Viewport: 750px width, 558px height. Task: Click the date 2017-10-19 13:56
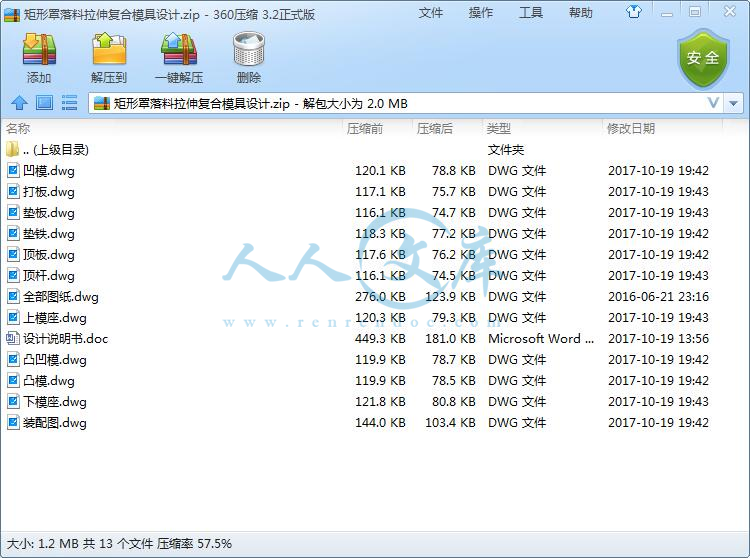(658, 339)
